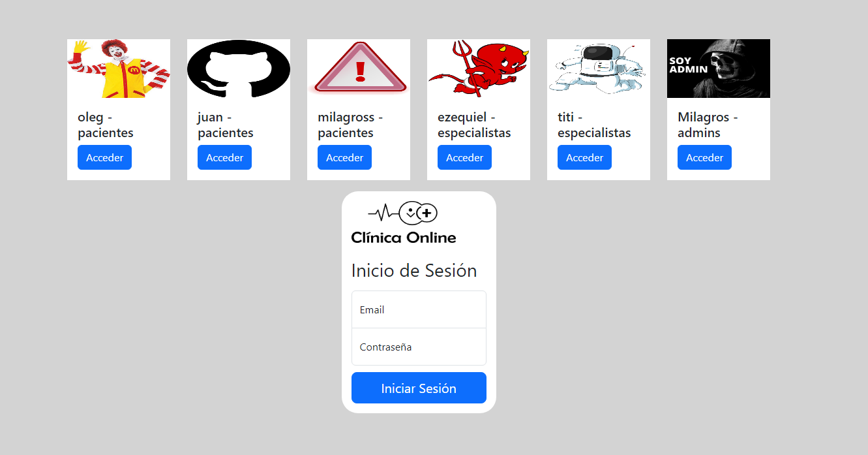Click the oleg - pacientes card title
Image resolution: width=868 pixels, height=455 pixels.
tap(106, 125)
